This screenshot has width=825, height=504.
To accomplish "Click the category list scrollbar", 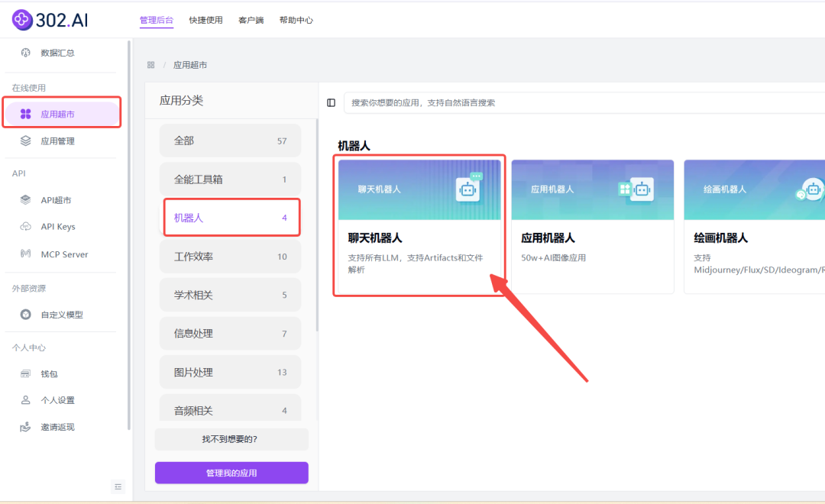I will (317, 225).
